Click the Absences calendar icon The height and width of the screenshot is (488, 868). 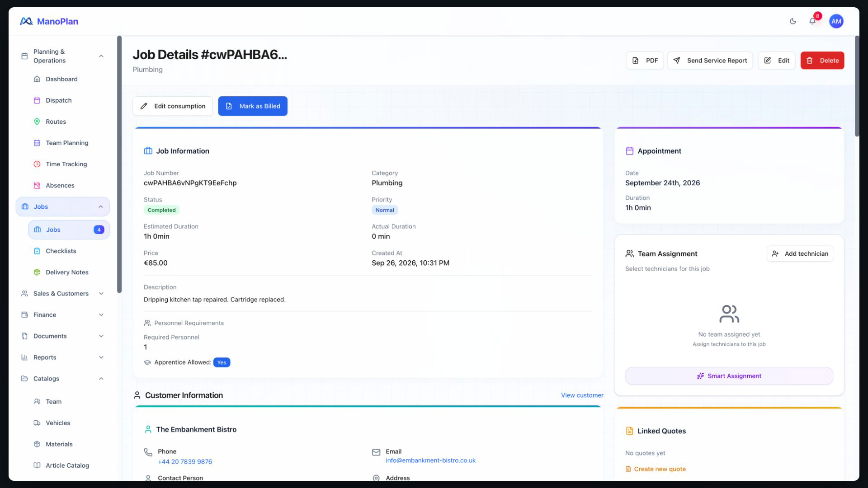[37, 185]
